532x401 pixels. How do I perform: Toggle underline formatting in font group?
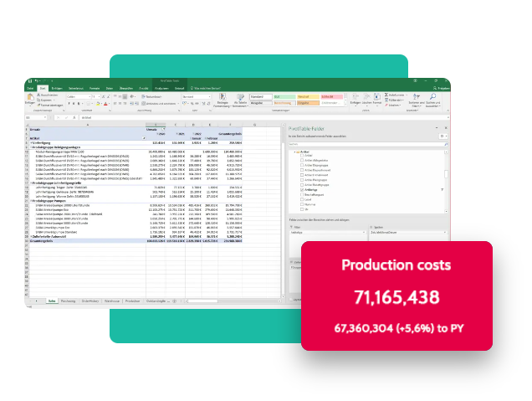click(x=79, y=104)
